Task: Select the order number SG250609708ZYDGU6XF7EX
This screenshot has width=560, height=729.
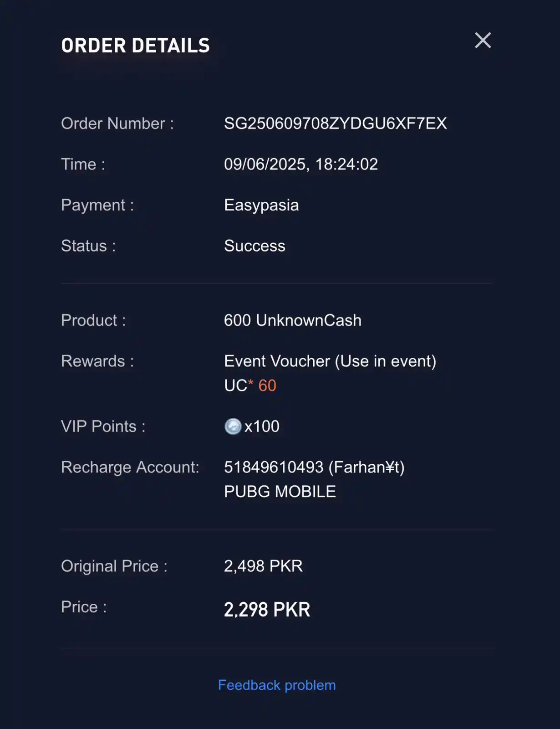Action: pos(336,123)
